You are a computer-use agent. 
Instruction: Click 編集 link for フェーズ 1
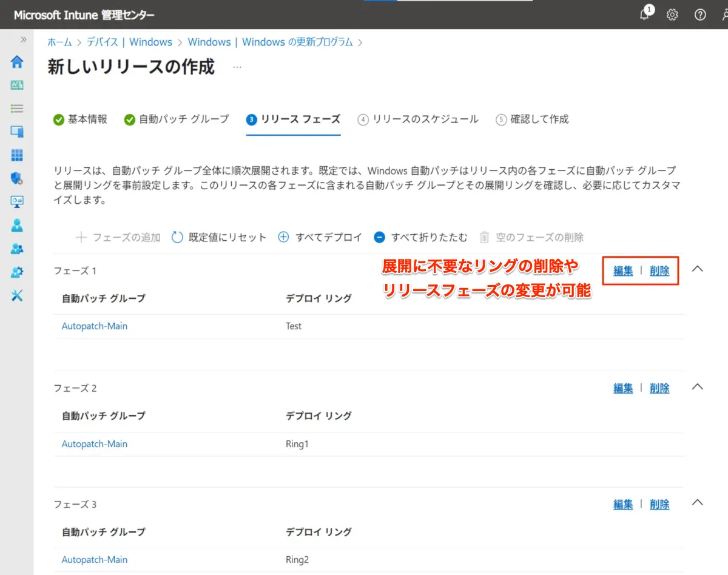click(623, 271)
